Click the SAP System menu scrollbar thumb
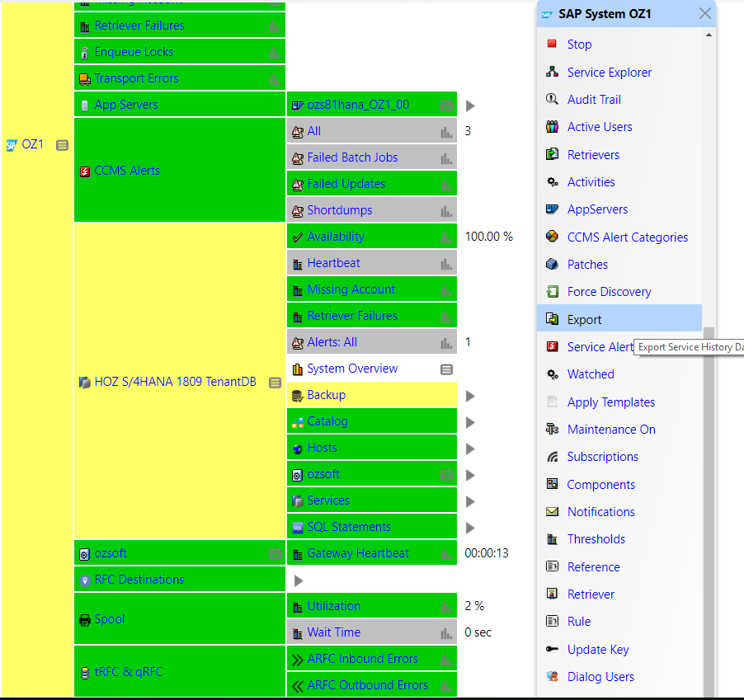Viewport: 744px width, 700px height. click(x=709, y=511)
